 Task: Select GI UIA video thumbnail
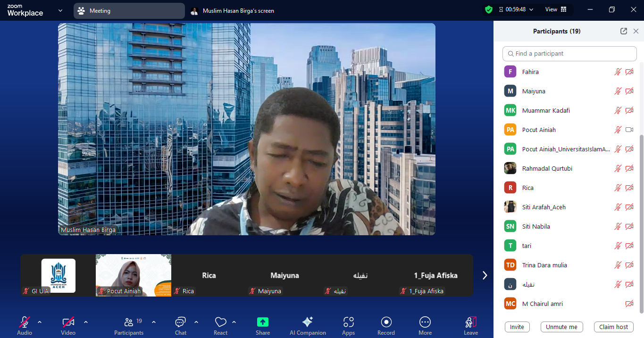coord(58,275)
